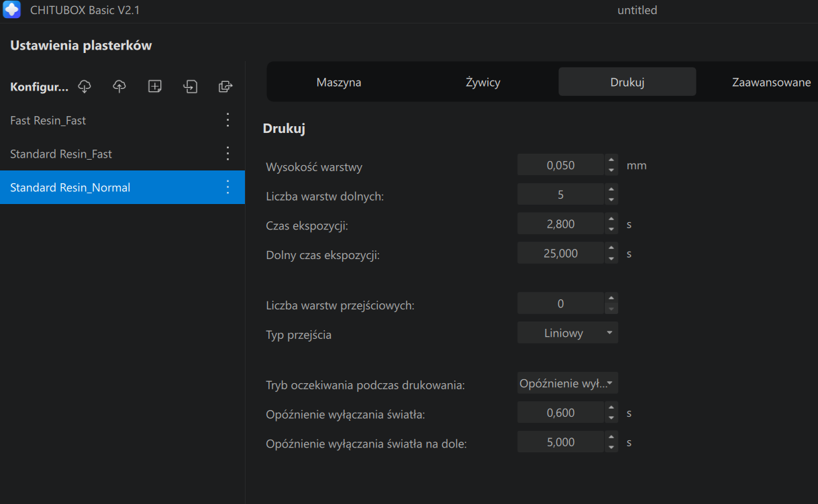Viewport: 818px width, 504px height.
Task: Click Dolny czas ekspozycji field 25,000
Action: [x=561, y=254]
